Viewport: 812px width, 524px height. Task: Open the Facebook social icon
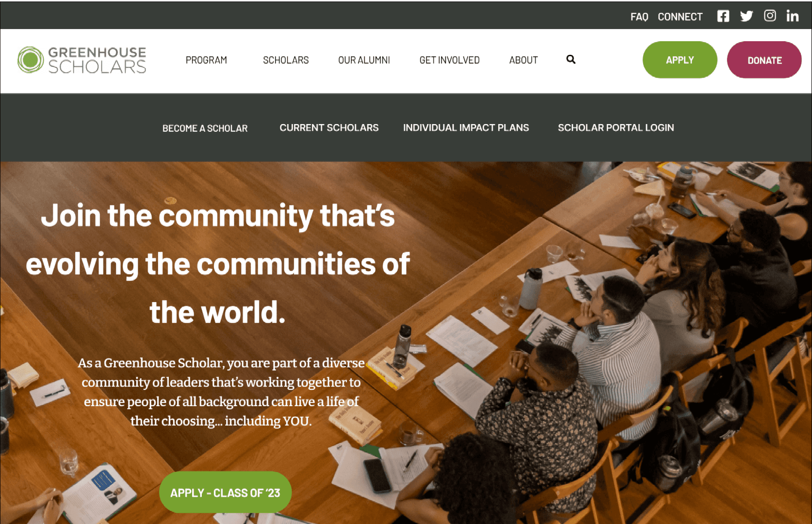tap(723, 16)
